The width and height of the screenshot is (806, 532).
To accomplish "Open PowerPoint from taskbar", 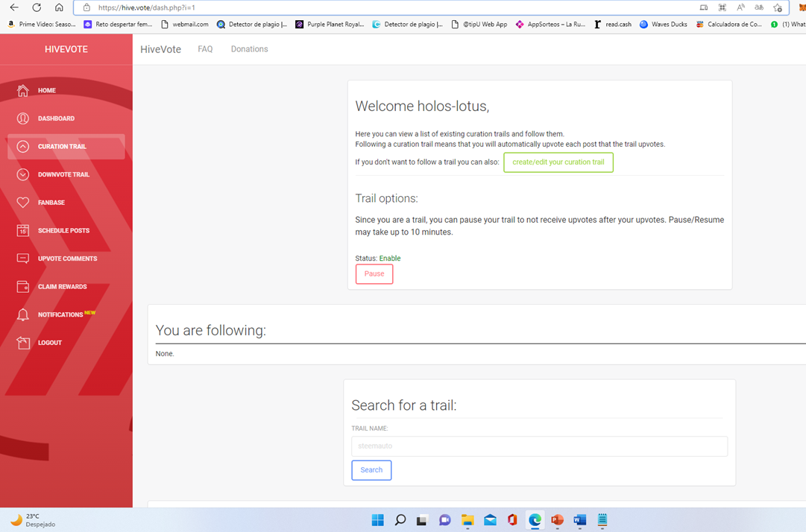I will 557,520.
